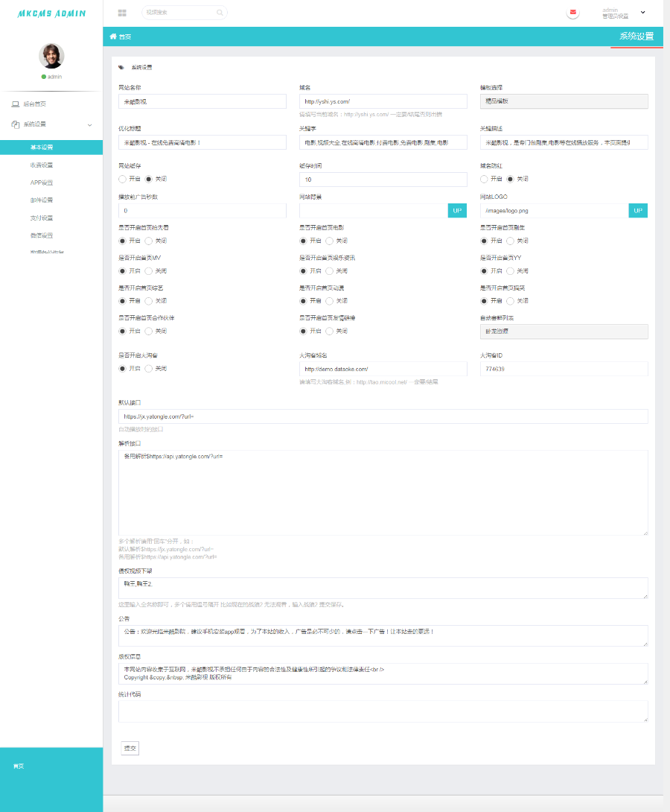
Task: Select 关闭 under 是否开启首页综艺
Action: click(149, 301)
